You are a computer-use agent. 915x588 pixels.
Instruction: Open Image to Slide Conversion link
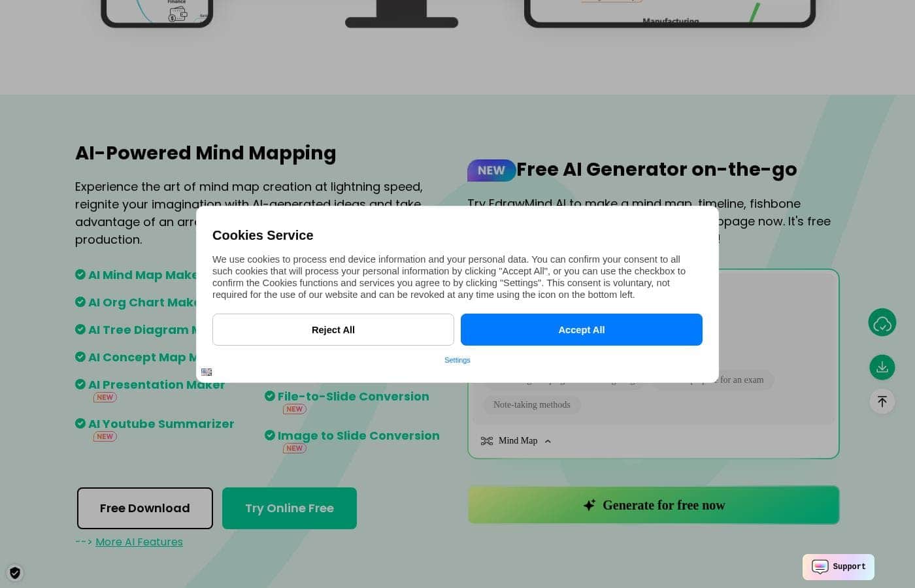358,436
